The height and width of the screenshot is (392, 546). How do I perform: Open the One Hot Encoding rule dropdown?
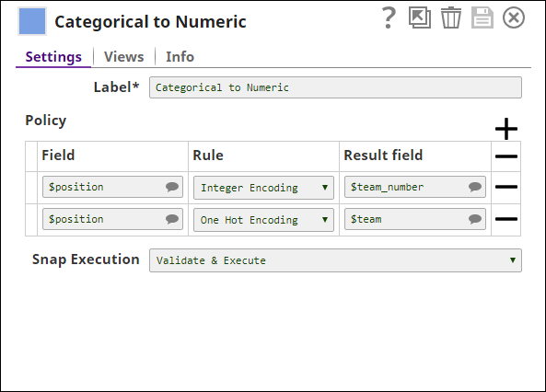[263, 220]
